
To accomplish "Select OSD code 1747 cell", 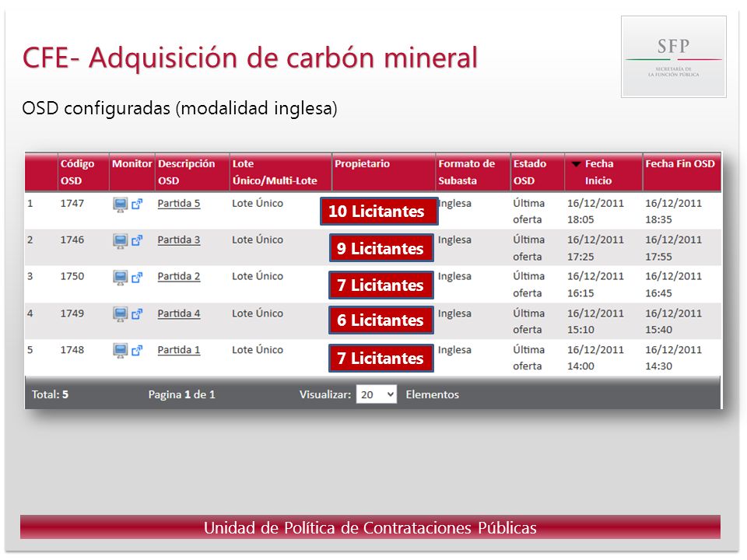I will 72,203.
